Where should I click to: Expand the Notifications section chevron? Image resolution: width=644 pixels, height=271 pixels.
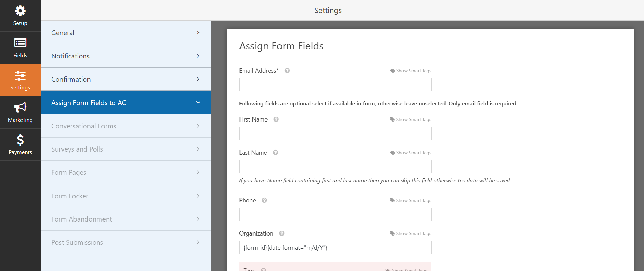click(x=198, y=56)
